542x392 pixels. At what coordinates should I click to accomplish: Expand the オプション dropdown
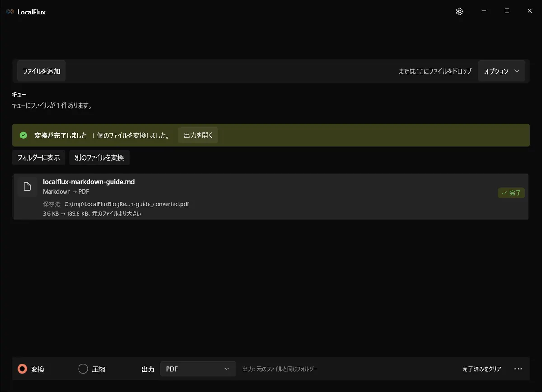tap(501, 71)
